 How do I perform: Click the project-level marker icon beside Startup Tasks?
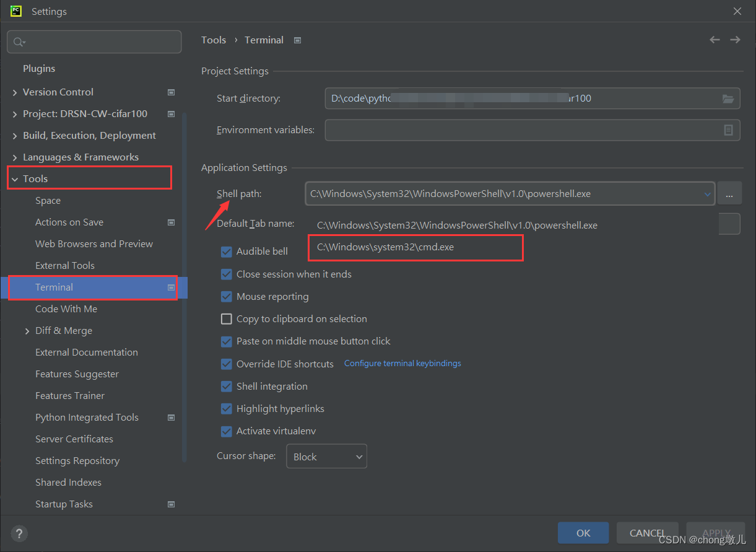pyautogui.click(x=172, y=504)
